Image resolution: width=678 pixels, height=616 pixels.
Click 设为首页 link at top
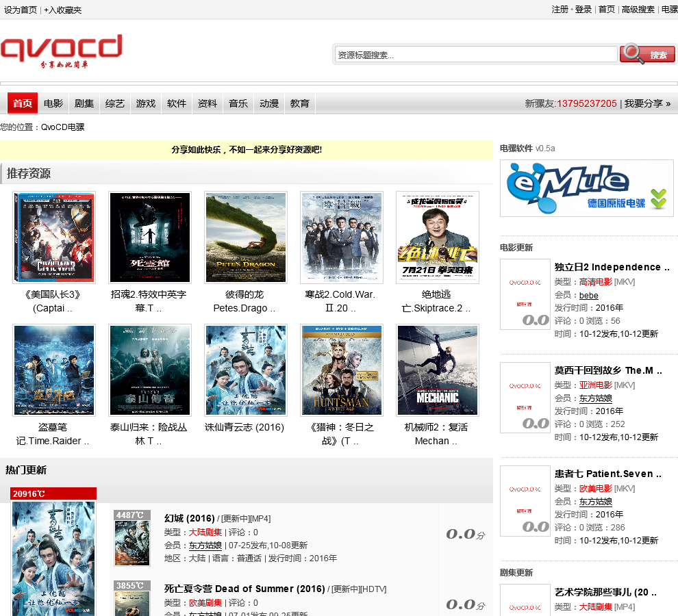(21, 10)
